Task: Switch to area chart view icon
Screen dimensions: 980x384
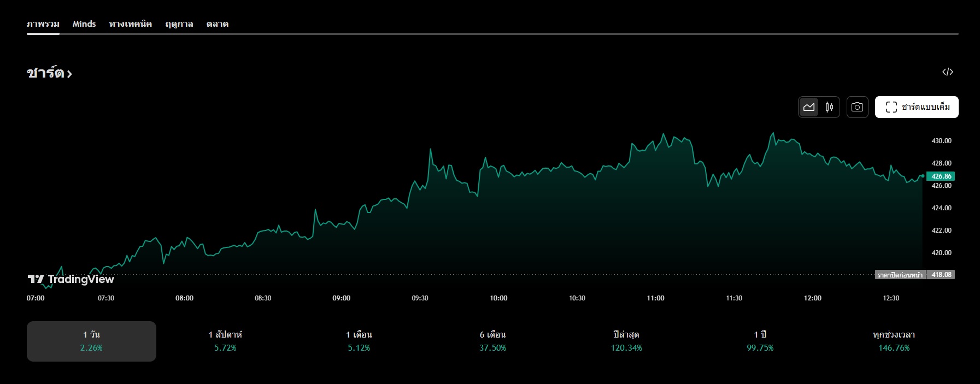Action: (x=809, y=107)
